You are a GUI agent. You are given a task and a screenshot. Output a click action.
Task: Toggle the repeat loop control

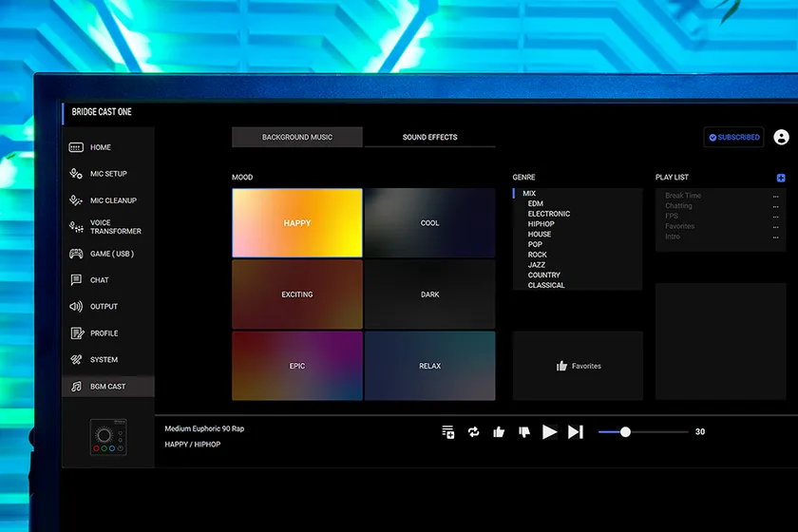point(473,432)
